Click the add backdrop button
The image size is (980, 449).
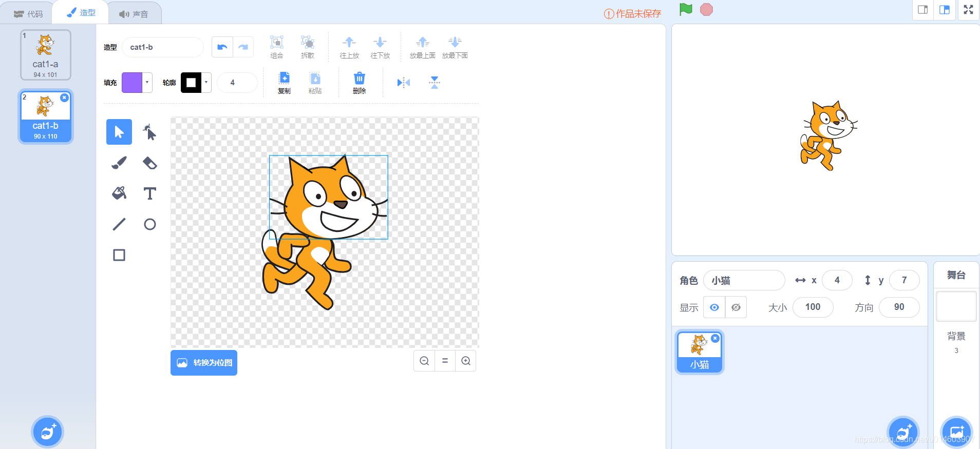tap(956, 432)
